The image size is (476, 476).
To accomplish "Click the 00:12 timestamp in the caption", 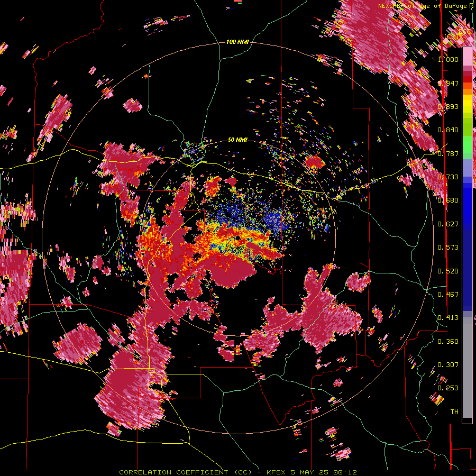I will pos(344,472).
